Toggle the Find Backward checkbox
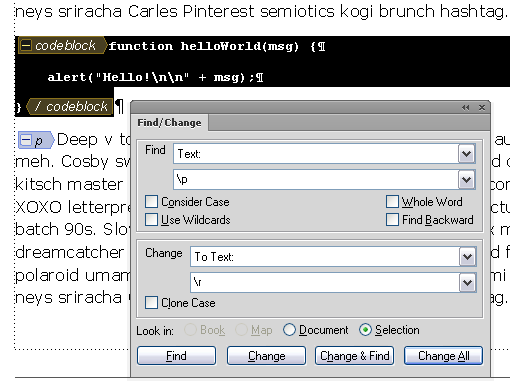510x392 pixels. coord(392,220)
